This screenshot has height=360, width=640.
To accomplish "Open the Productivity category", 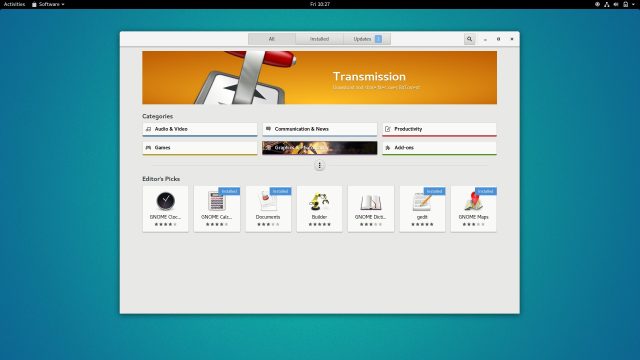I will coord(440,129).
